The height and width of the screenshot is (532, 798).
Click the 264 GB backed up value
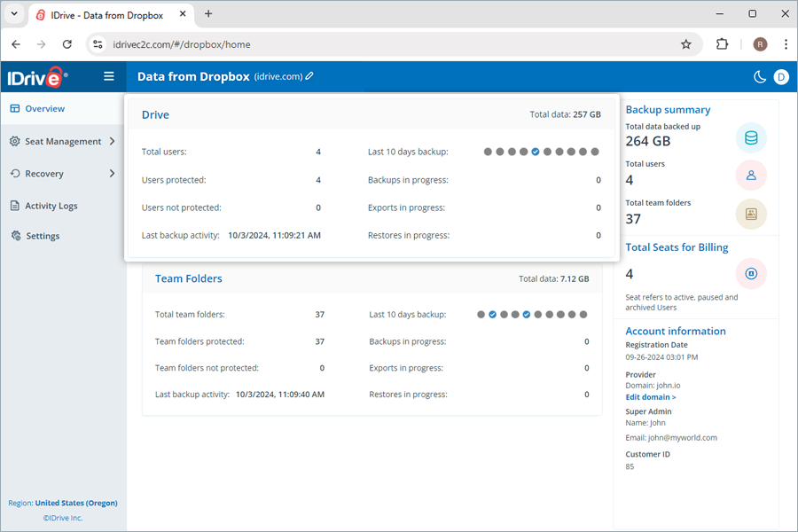pyautogui.click(x=648, y=141)
